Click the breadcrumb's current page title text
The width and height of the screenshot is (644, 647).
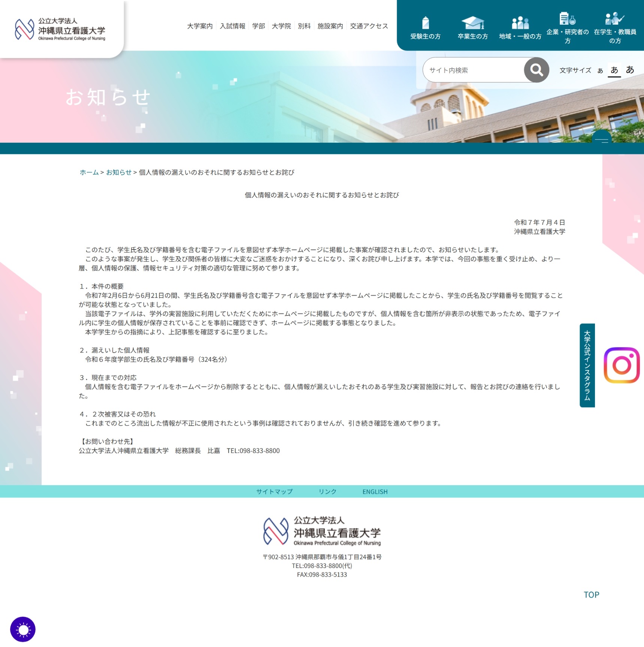217,172
